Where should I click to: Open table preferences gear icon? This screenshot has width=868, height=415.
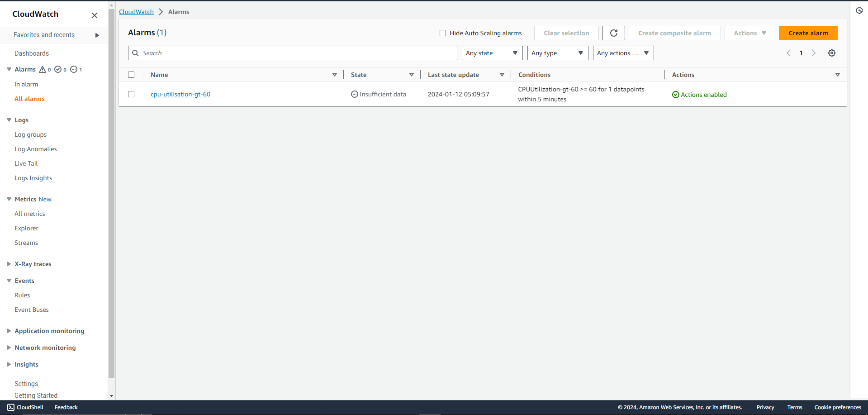(832, 53)
